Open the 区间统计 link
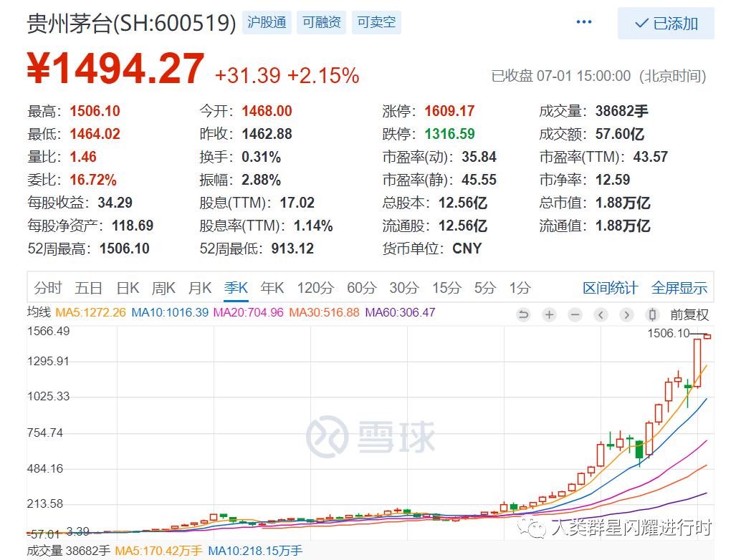736x560 pixels. pyautogui.click(x=610, y=288)
